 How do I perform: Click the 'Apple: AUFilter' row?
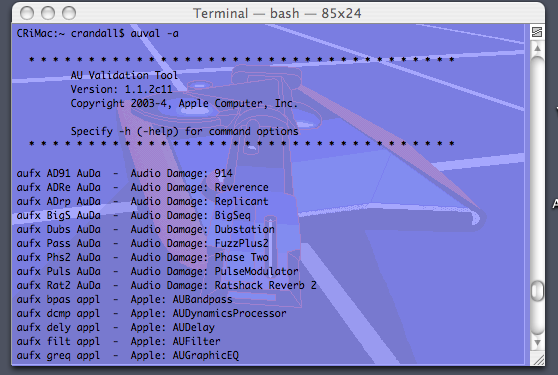click(x=119, y=342)
